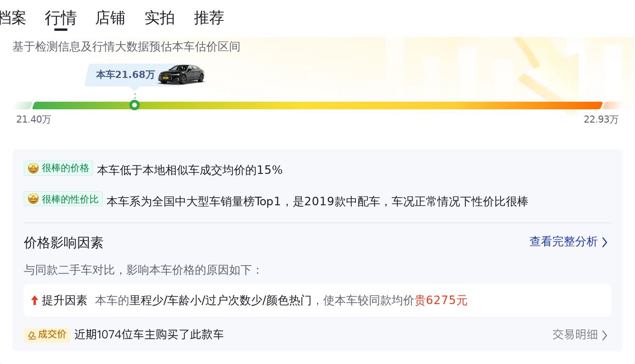Open the 店铺 tab
The width and height of the screenshot is (635, 364).
(x=110, y=18)
